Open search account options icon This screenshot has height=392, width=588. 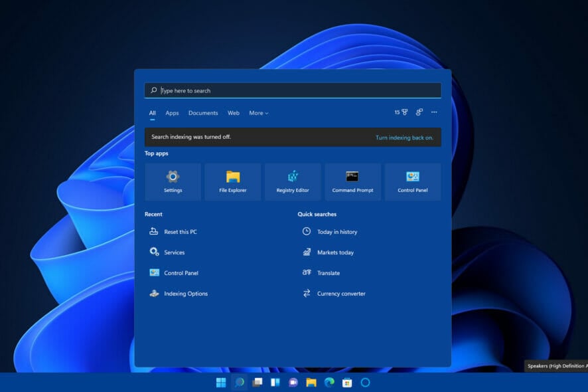(419, 112)
